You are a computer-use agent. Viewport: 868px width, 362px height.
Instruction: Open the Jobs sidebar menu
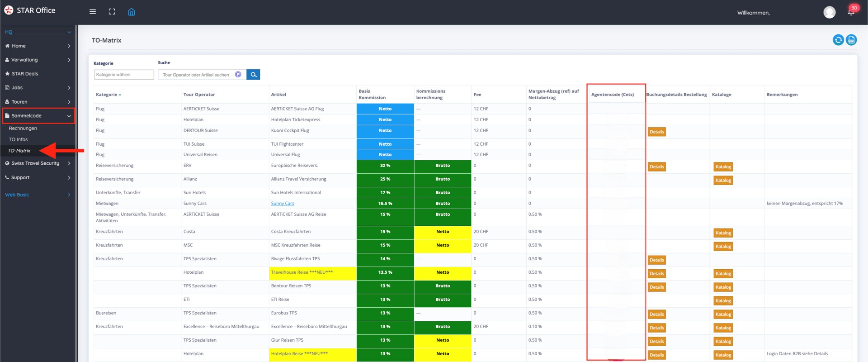pos(38,88)
